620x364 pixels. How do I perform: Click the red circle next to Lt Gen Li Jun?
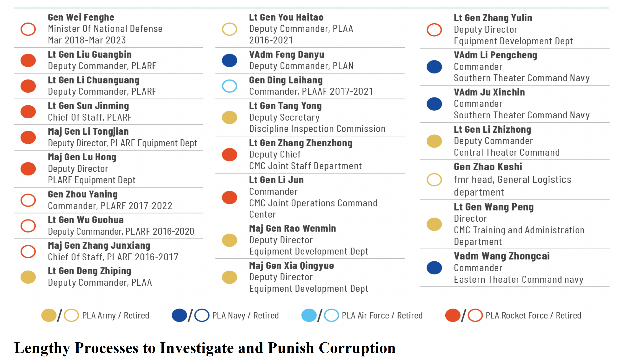tap(229, 197)
